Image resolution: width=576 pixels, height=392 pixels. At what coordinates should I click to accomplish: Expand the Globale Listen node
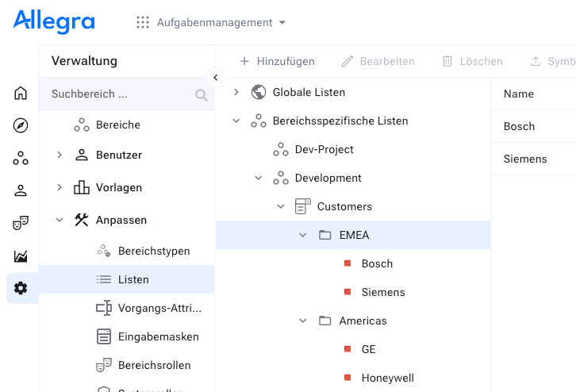[236, 92]
